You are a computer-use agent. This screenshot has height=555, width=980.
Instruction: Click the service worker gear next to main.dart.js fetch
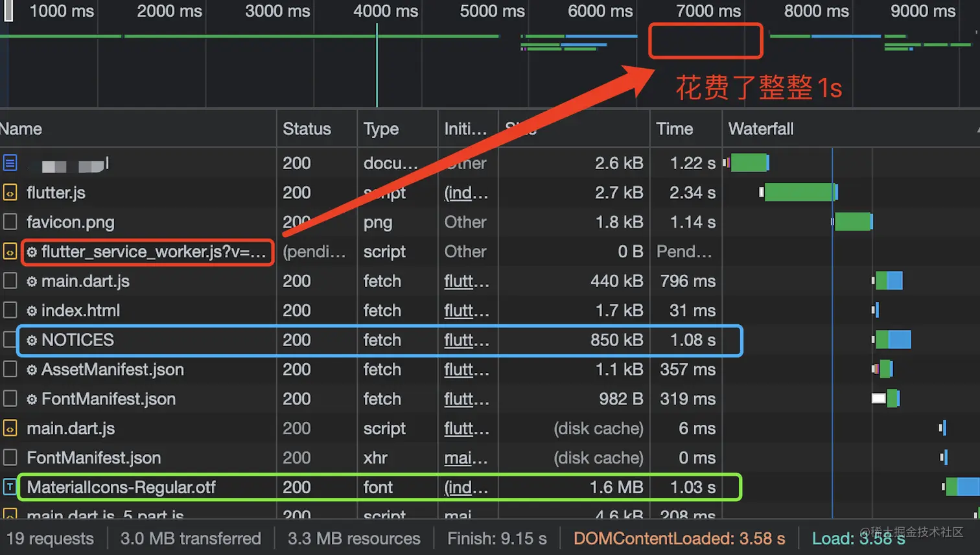[x=32, y=281]
